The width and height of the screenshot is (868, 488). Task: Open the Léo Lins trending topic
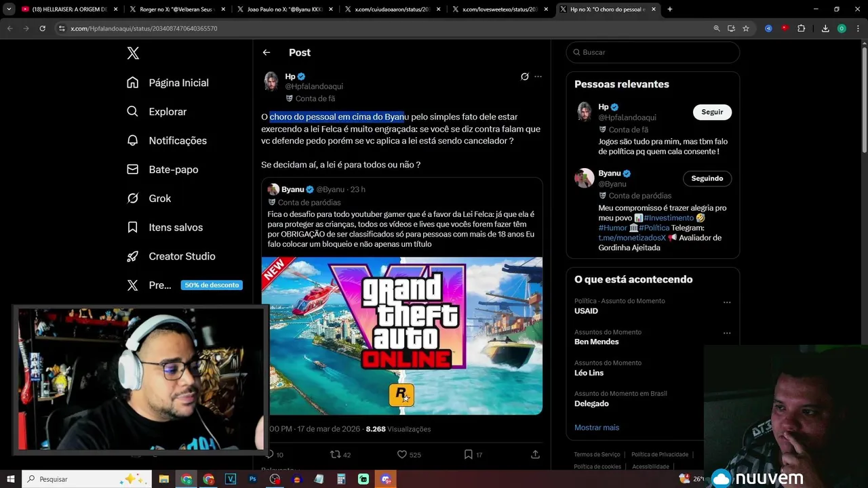[589, 373]
